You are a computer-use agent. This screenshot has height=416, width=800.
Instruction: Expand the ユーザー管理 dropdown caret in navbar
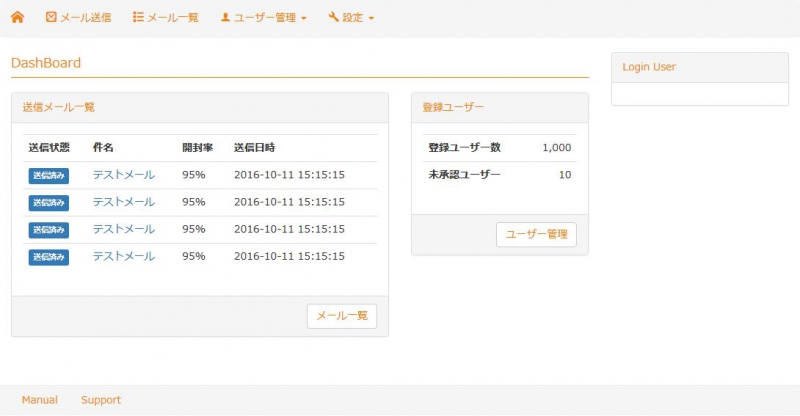pos(304,19)
